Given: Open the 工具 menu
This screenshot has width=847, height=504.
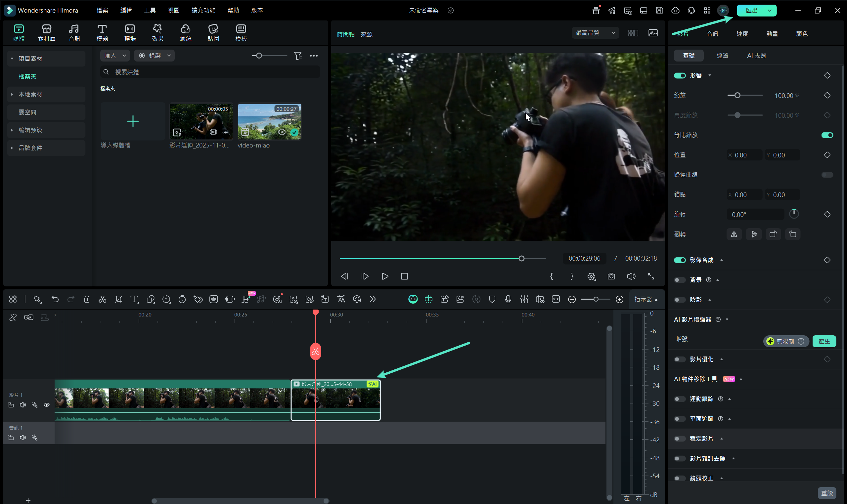Looking at the screenshot, I should (x=150, y=10).
